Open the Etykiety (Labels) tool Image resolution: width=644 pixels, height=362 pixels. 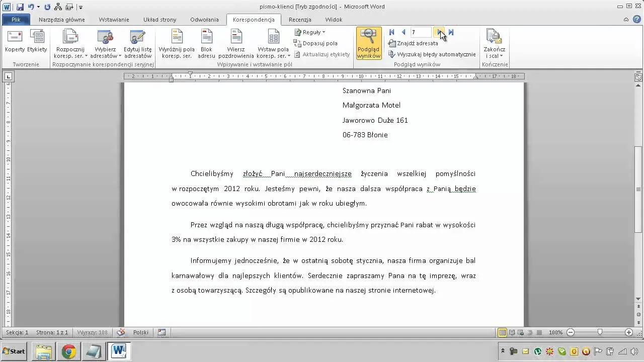(x=37, y=41)
